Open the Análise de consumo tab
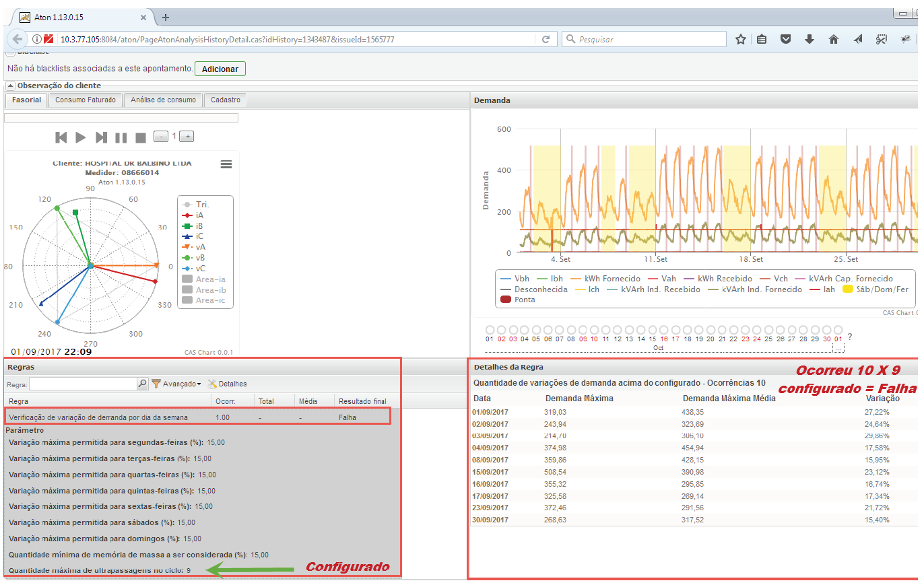Viewport: 924px width, 587px height. (163, 100)
